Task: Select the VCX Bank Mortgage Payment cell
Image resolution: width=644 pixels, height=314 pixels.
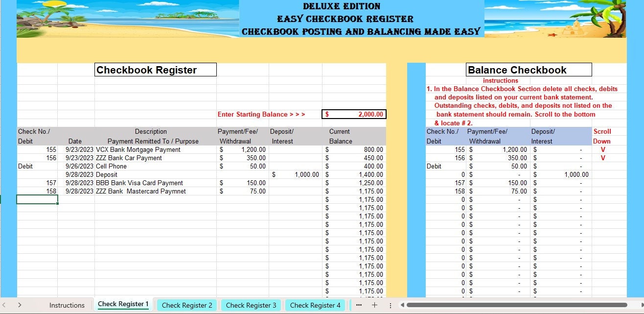Action: coord(151,149)
